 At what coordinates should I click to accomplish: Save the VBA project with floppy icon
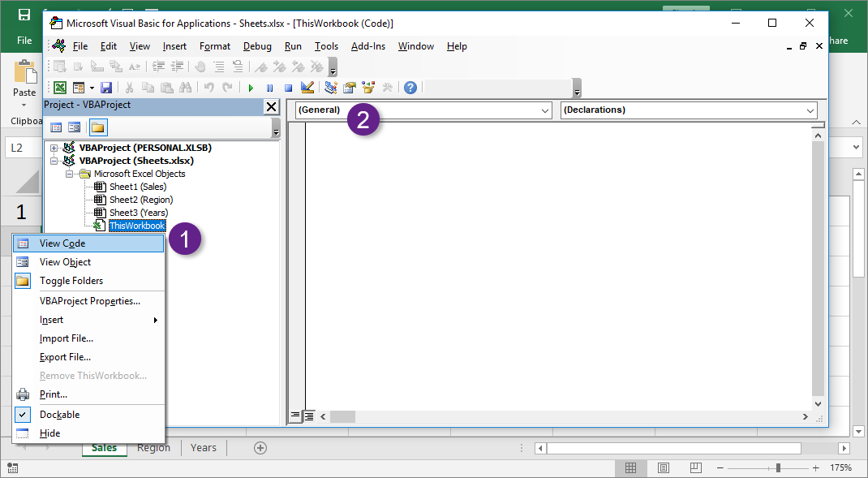[106, 88]
